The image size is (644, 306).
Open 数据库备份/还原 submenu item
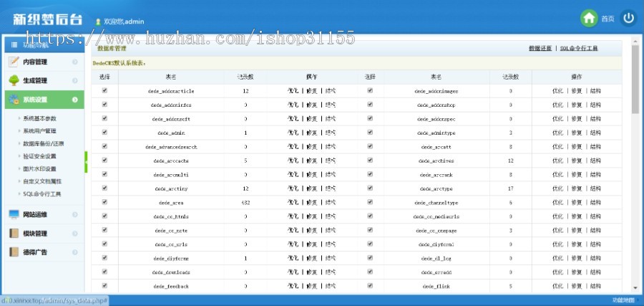(43, 144)
